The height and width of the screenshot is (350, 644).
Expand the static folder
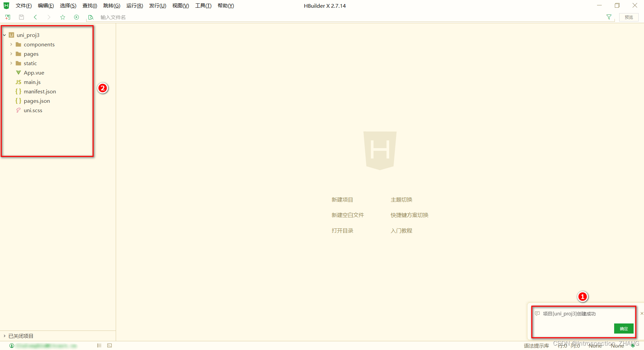tap(11, 63)
